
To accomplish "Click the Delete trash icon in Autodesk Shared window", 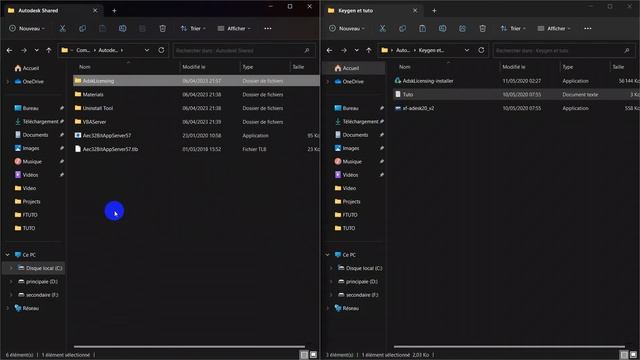I will coord(162,28).
